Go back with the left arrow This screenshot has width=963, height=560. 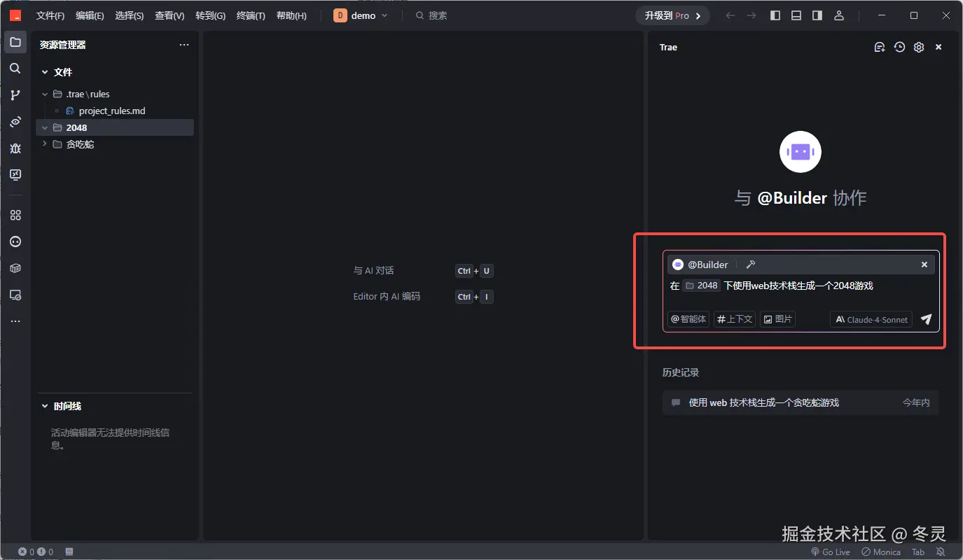pyautogui.click(x=730, y=15)
